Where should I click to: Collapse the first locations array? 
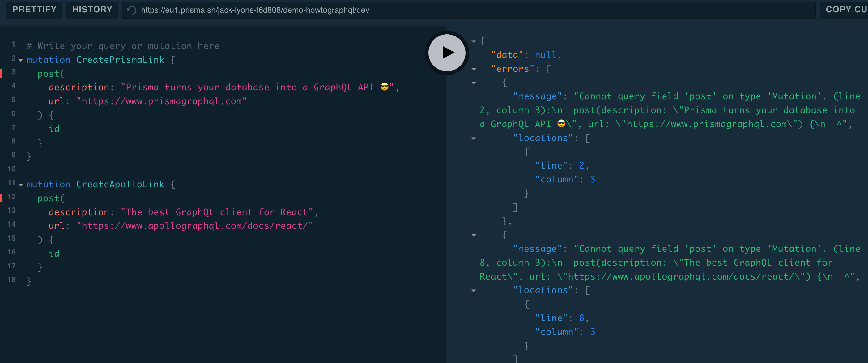tap(474, 139)
